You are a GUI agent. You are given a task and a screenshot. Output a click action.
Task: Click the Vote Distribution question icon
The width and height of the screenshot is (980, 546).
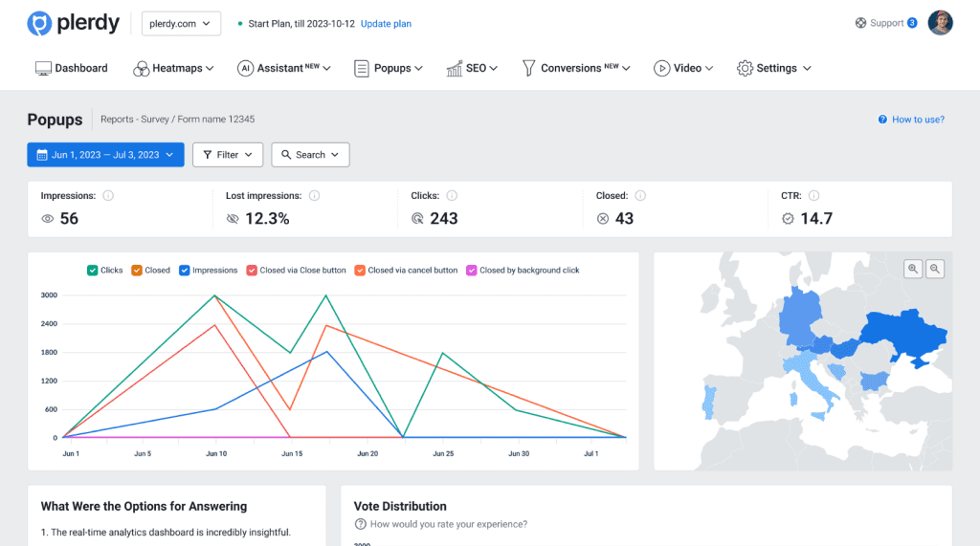pos(360,524)
